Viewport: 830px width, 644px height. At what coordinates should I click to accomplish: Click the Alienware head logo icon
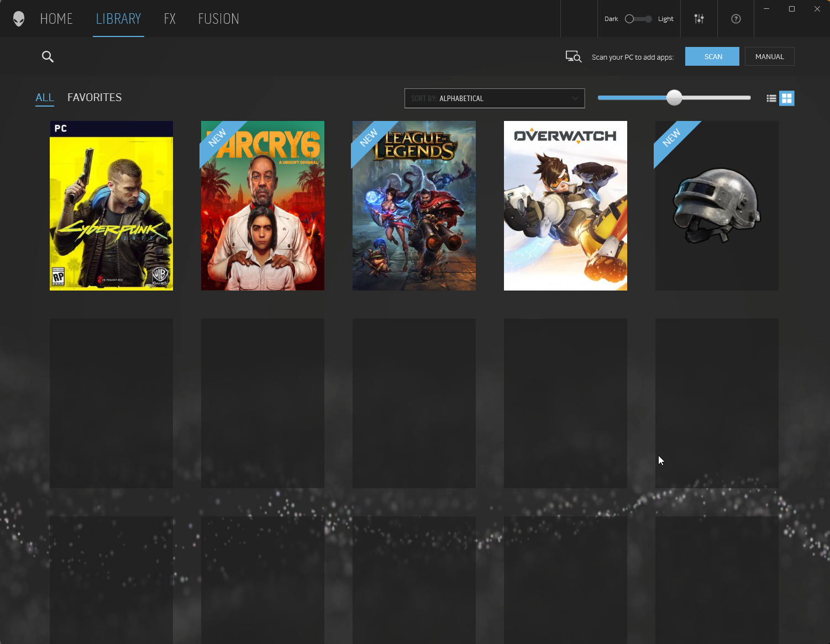19,19
